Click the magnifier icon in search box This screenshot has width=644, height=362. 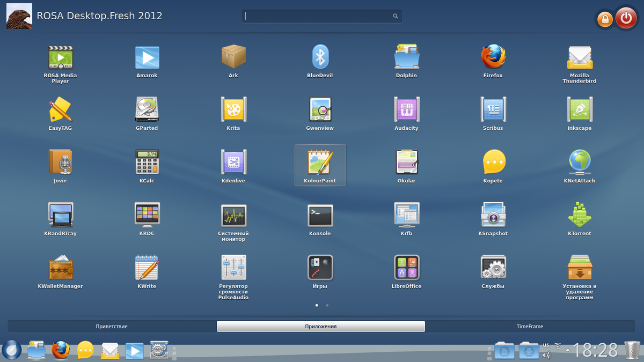(x=396, y=16)
